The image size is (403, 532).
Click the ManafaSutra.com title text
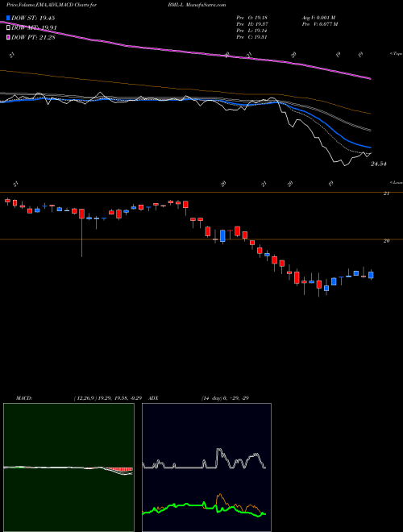click(x=206, y=5)
